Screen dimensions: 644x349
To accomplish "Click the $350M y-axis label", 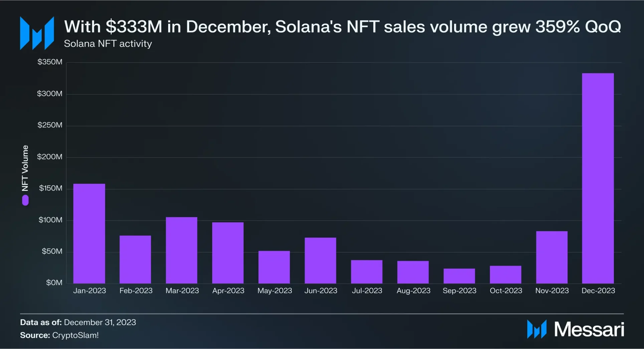I will (x=50, y=62).
